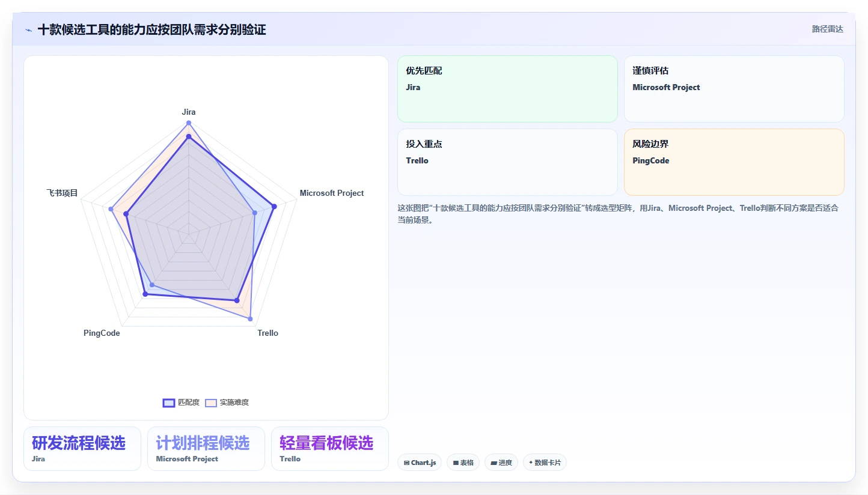Click the dark 匹配度 point on Microsoft Project axis
Viewport: 868px width, 495px height.
(274, 206)
